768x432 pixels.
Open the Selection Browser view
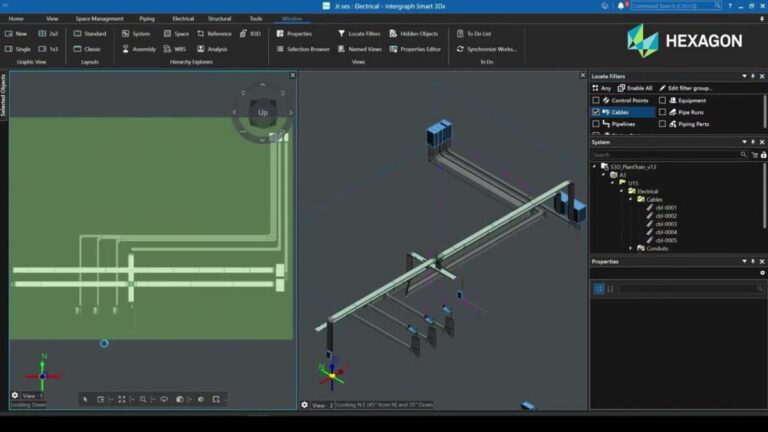[303, 49]
